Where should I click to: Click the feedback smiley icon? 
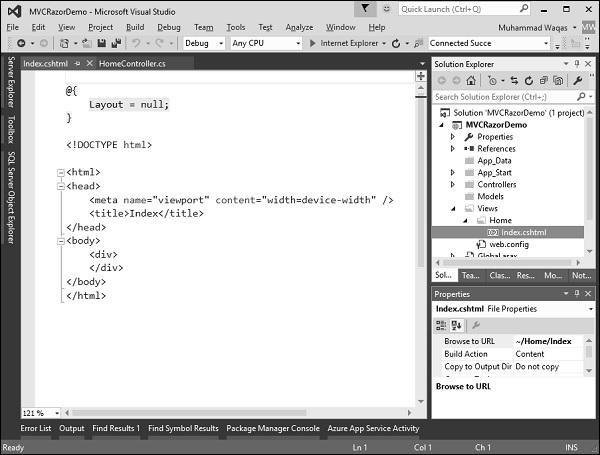387,9
